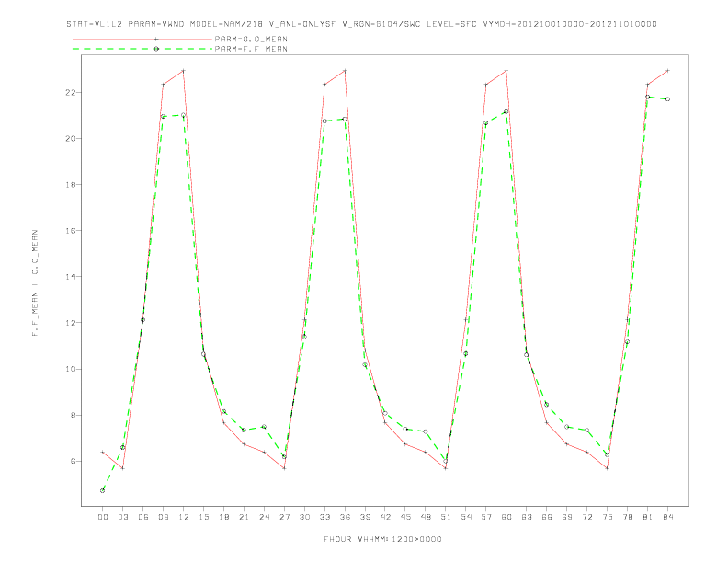Click the chart title line starting STAT=VLIL2
This screenshot has height=563, width=728.
point(361,24)
